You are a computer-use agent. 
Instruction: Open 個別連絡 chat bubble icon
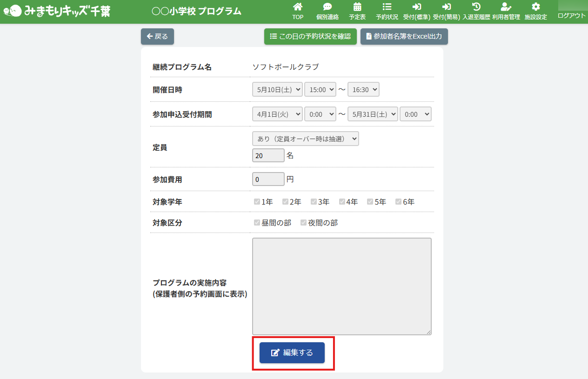click(x=327, y=7)
